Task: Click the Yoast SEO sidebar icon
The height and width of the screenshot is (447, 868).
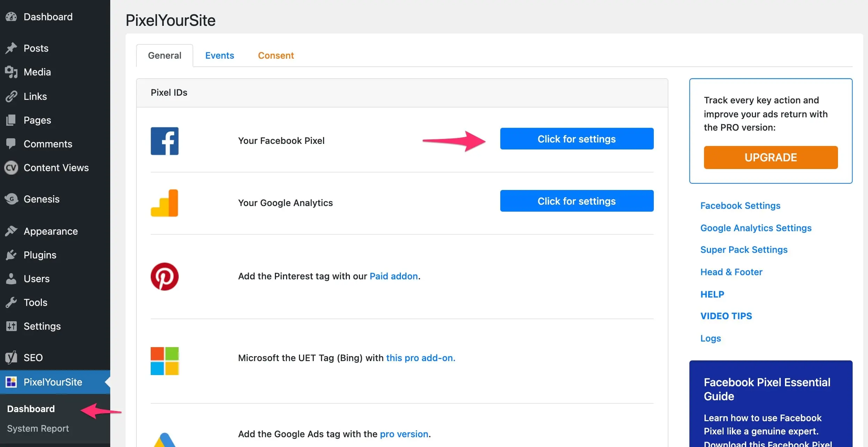Action: pos(11,358)
